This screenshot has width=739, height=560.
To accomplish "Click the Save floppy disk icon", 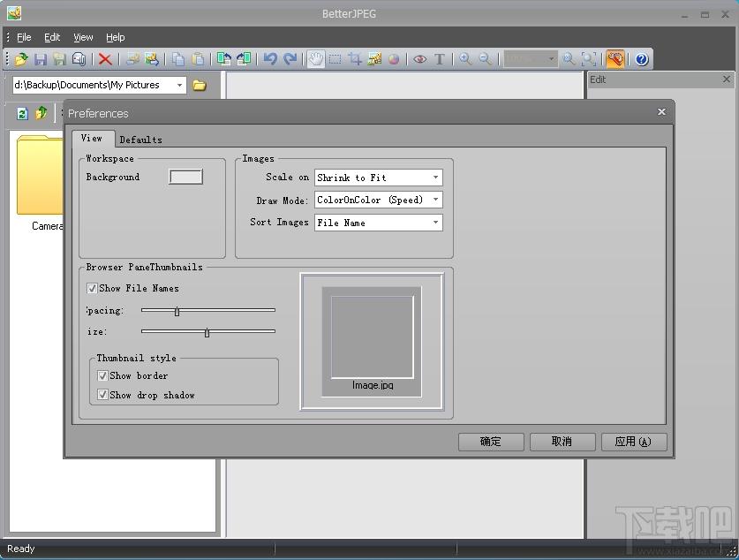I will 41,59.
